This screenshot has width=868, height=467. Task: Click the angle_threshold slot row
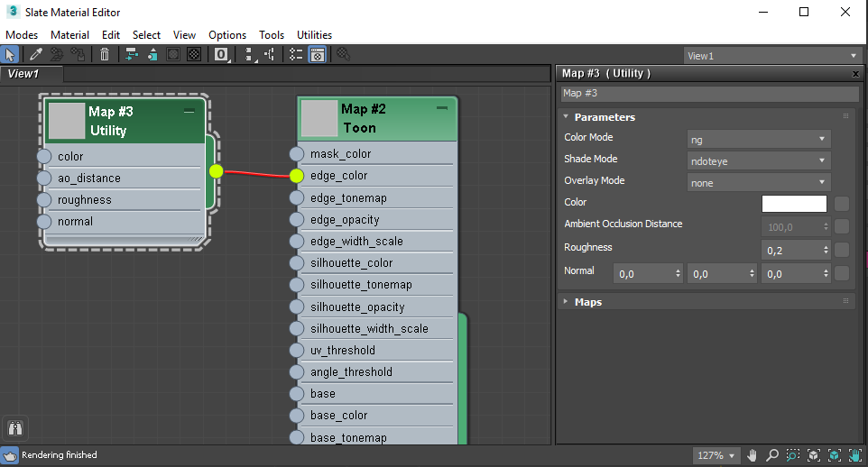[x=376, y=371]
